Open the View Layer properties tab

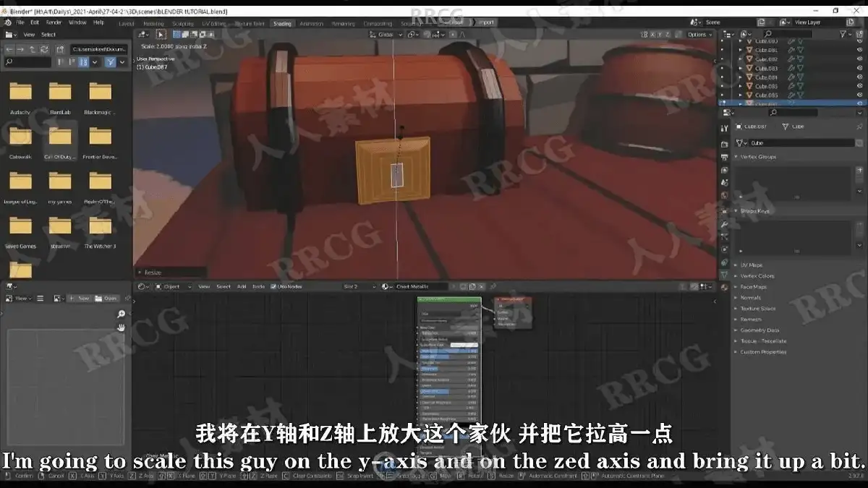click(x=725, y=171)
